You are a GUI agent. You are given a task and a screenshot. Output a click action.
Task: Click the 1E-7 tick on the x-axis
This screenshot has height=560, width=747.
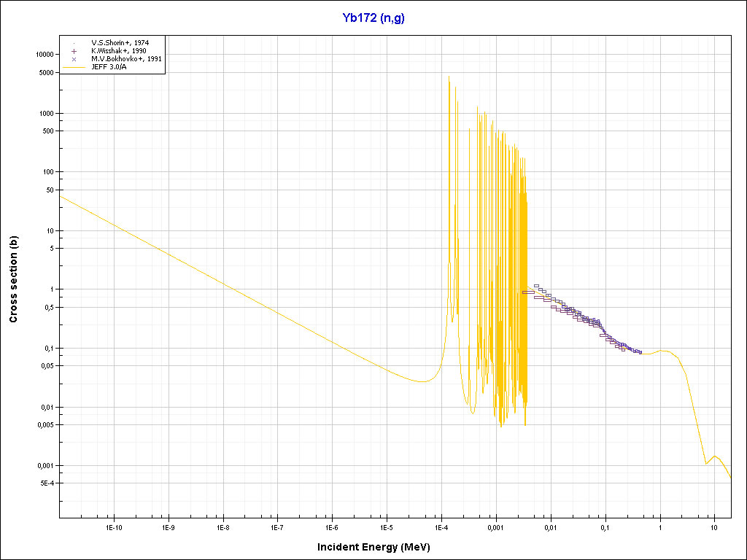pos(277,526)
